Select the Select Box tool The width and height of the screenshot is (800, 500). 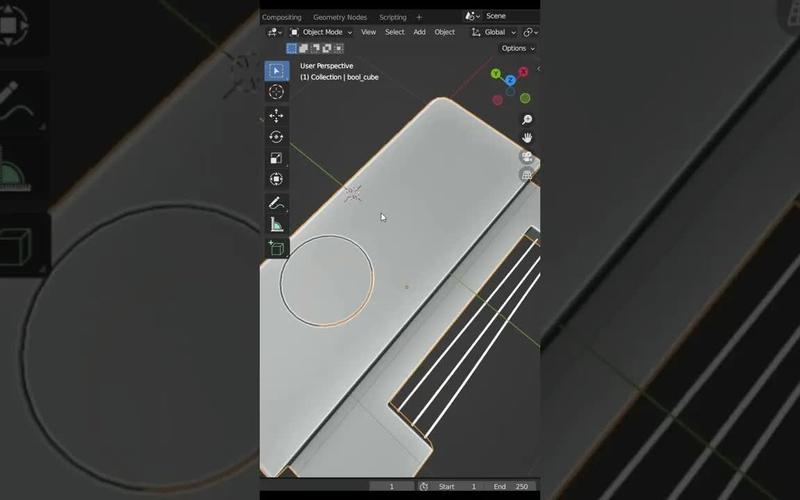coord(277,71)
